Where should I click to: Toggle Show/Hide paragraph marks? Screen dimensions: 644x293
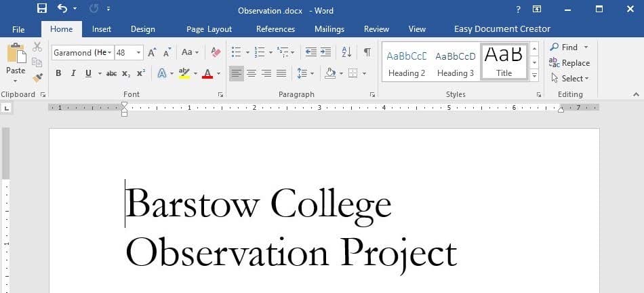point(367,52)
